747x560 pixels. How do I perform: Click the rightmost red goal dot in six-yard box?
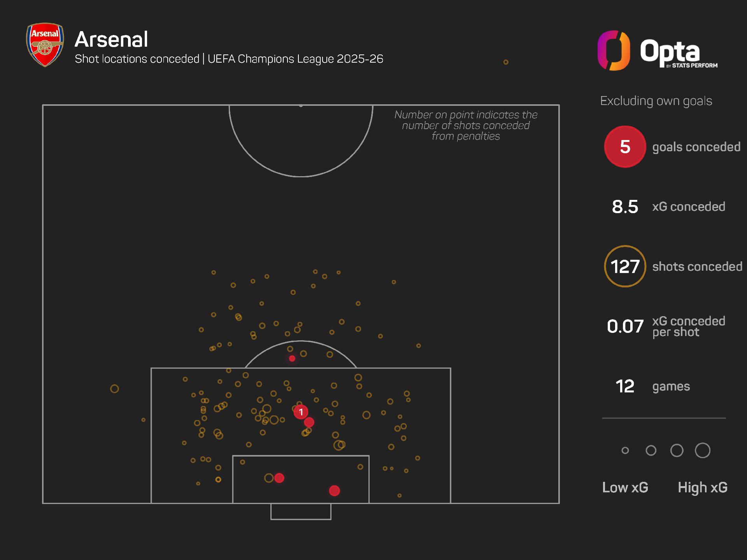pyautogui.click(x=334, y=491)
